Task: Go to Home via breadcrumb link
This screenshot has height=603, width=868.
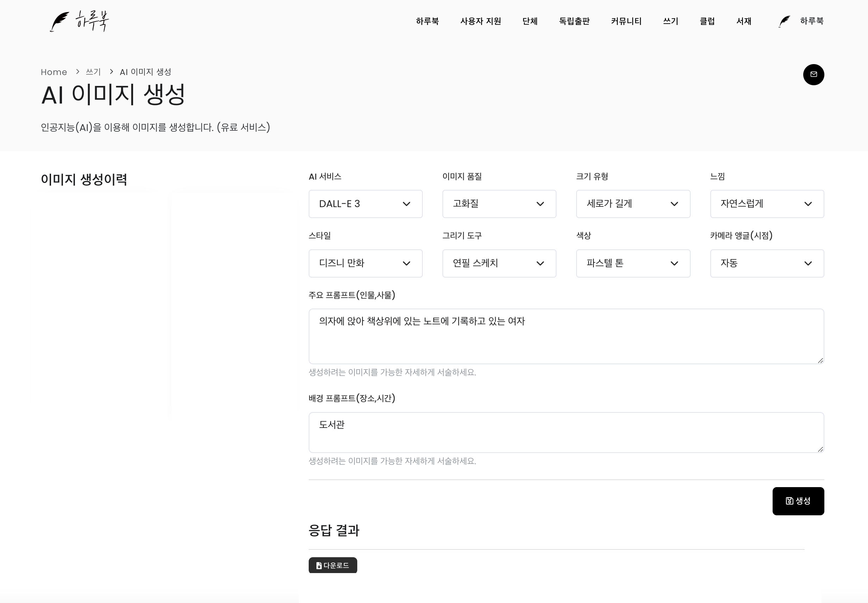Action: point(54,72)
